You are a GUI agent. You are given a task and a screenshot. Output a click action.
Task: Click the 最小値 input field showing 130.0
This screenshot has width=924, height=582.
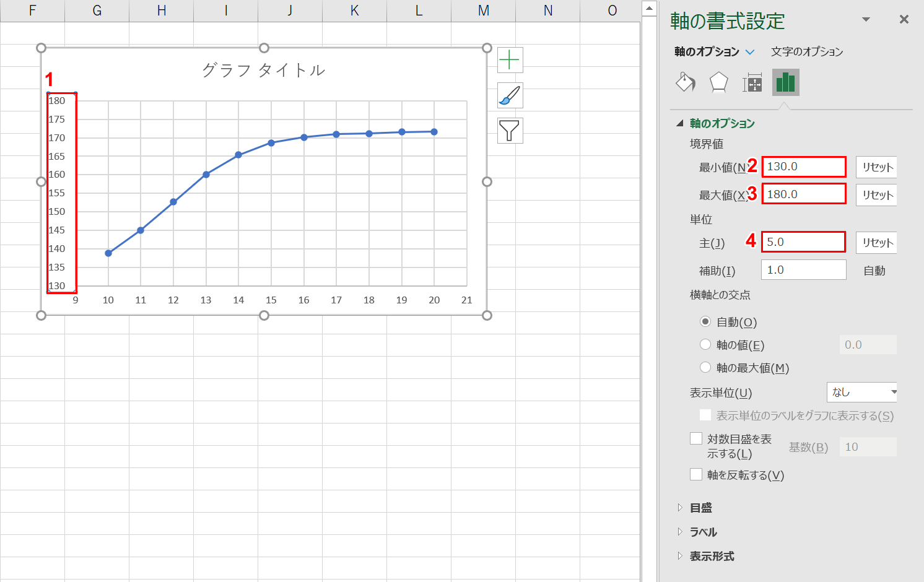click(803, 167)
